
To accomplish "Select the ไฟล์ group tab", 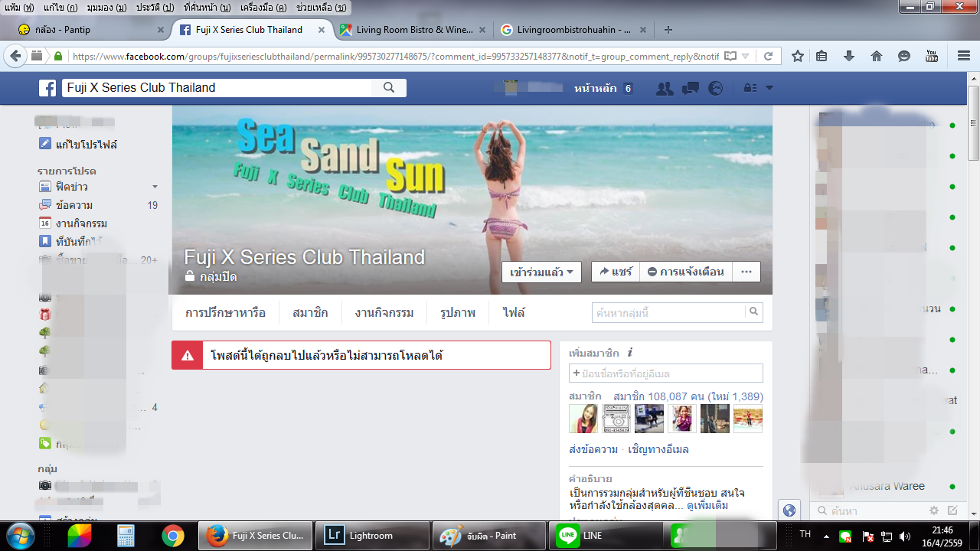I will pyautogui.click(x=514, y=313).
